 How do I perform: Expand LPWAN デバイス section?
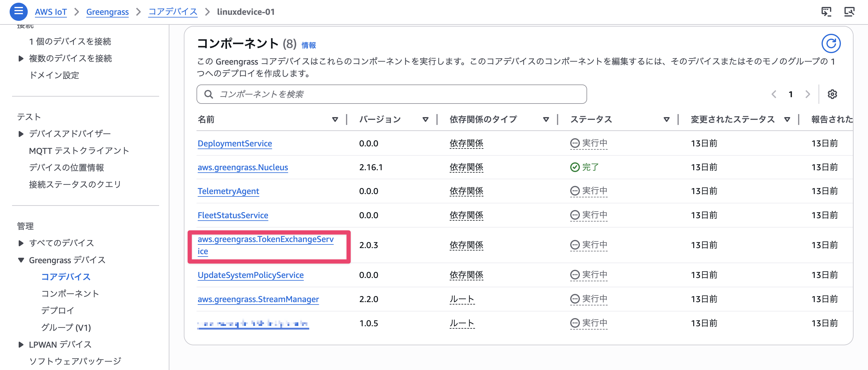[21, 344]
